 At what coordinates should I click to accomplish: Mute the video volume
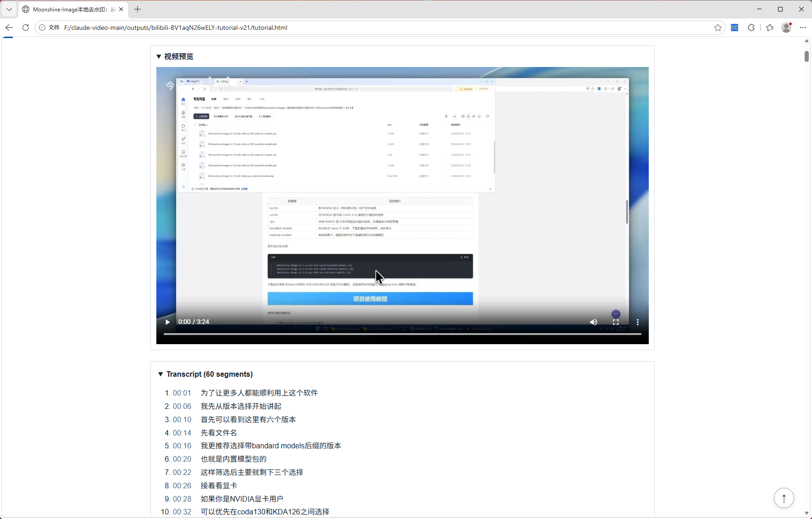594,322
